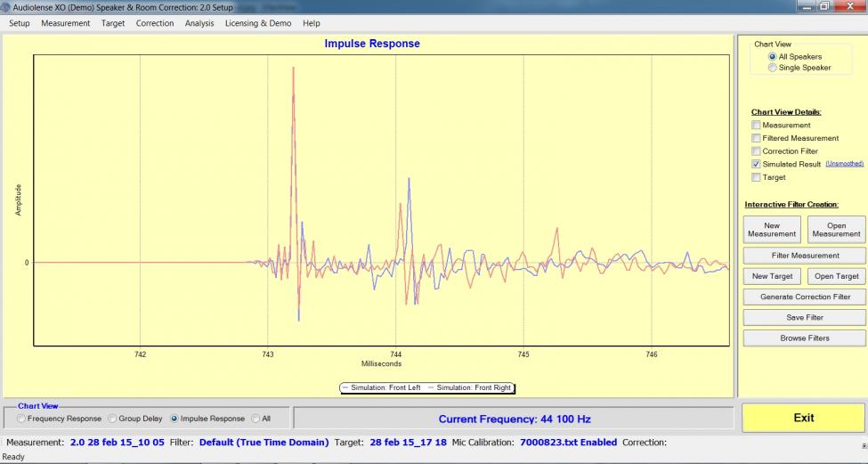Image resolution: width=868 pixels, height=464 pixels.
Task: Click the Generate Correction Filter button
Action: coord(804,297)
